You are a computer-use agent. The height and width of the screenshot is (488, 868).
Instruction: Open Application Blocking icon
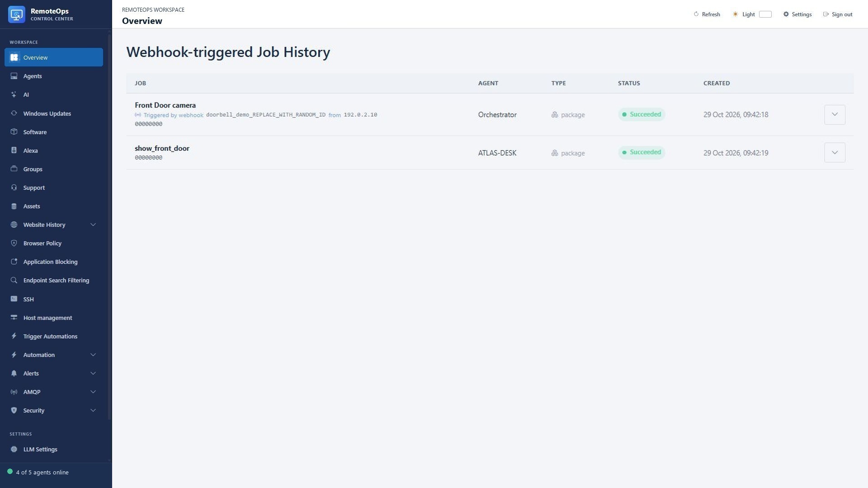pos(14,262)
